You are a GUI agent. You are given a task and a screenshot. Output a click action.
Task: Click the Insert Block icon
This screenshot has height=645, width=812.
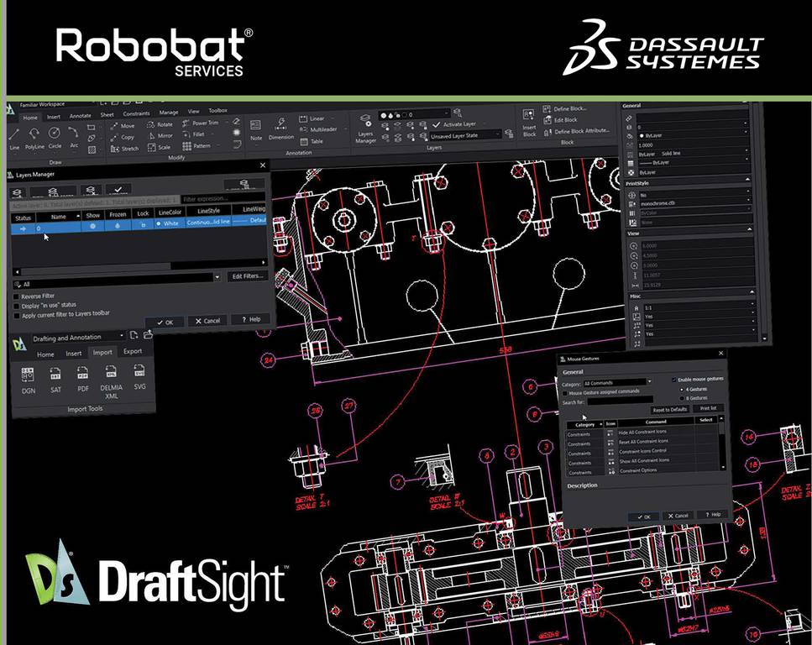tap(529, 123)
